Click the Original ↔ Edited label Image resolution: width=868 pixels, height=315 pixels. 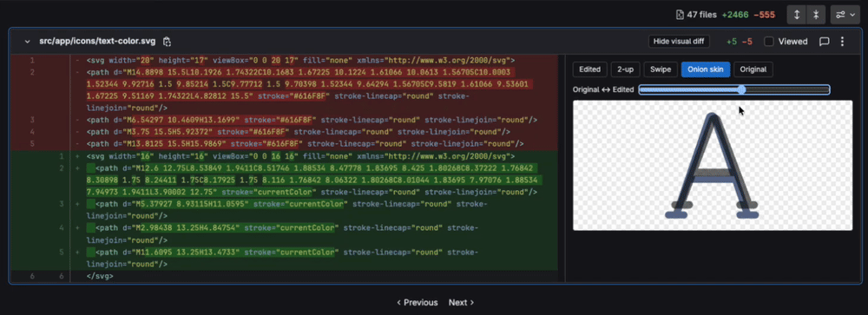(x=603, y=89)
